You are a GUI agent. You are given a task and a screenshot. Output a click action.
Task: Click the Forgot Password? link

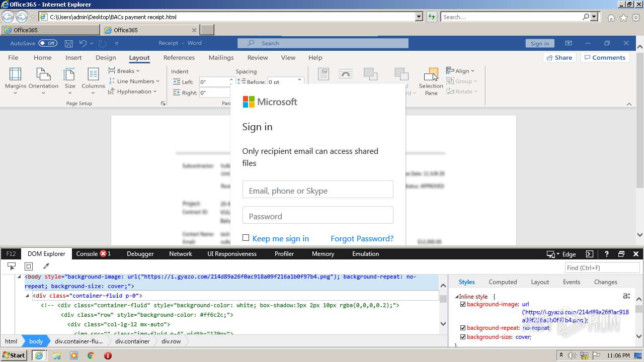tap(362, 238)
